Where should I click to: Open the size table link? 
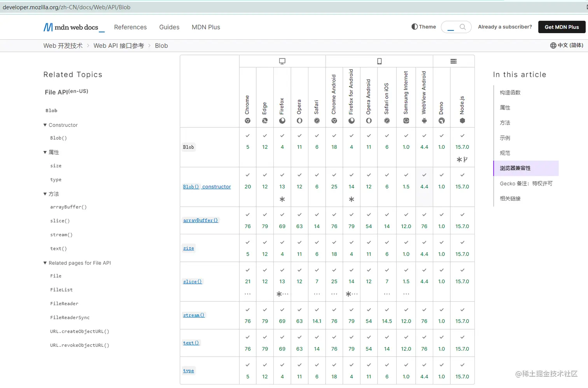189,248
